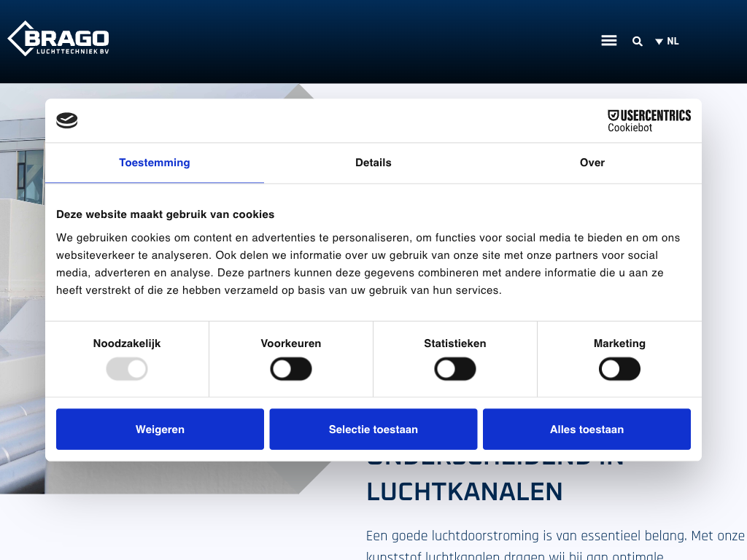The width and height of the screenshot is (747, 560).
Task: Click the 'Deze website maakt gebruik van cookies' title
Action: coord(166,214)
